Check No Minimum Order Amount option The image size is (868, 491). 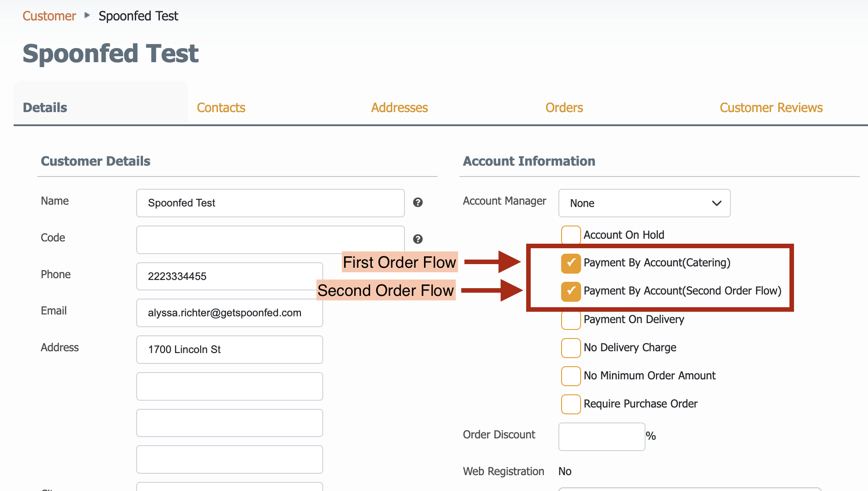[x=571, y=376]
